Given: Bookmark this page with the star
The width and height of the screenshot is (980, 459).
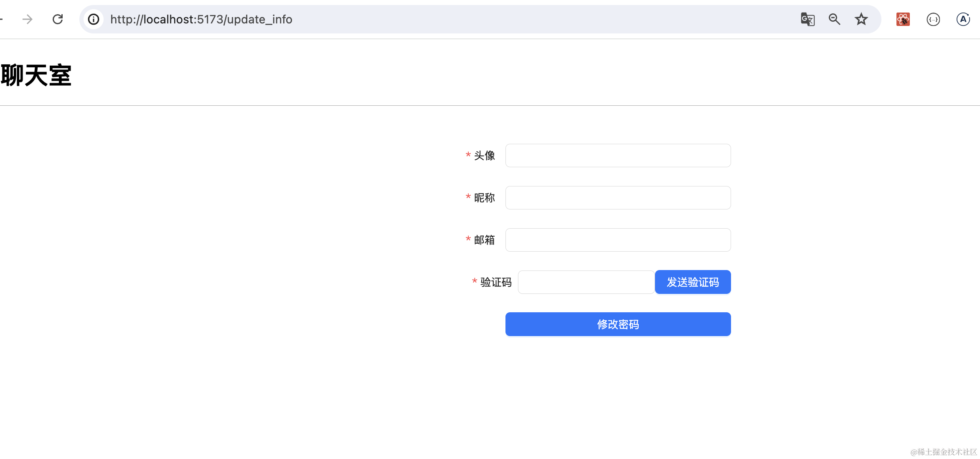Looking at the screenshot, I should pyautogui.click(x=861, y=19).
